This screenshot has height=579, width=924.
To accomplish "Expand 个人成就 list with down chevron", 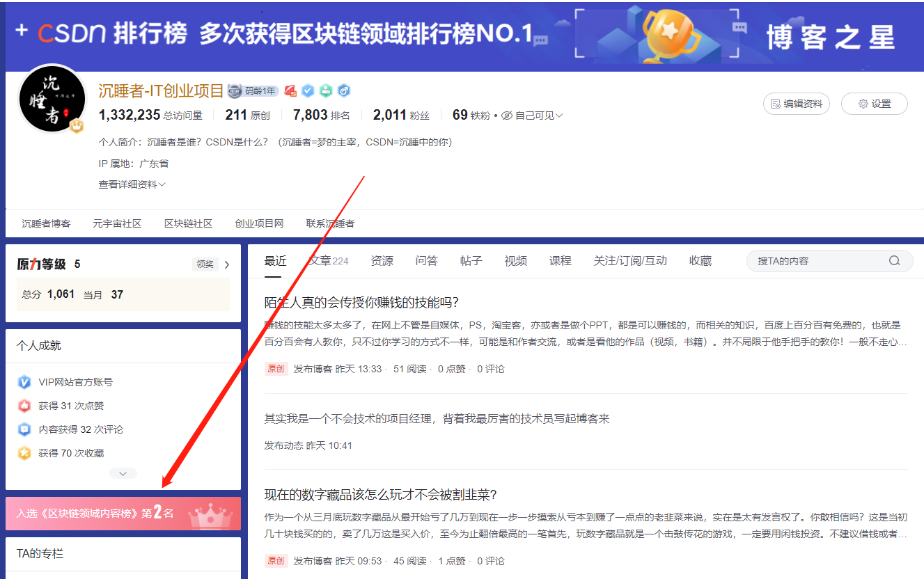I will [123, 473].
